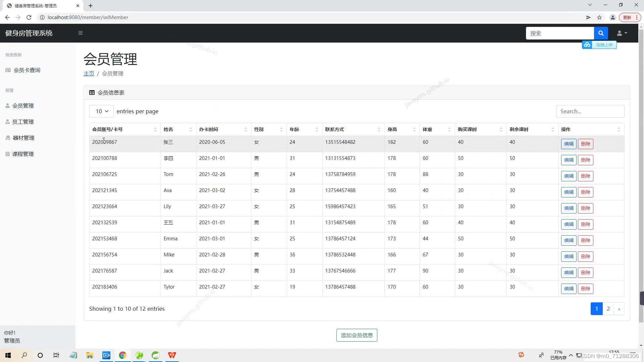
Task: Click 编辑 for member Jack
Action: click(x=569, y=273)
